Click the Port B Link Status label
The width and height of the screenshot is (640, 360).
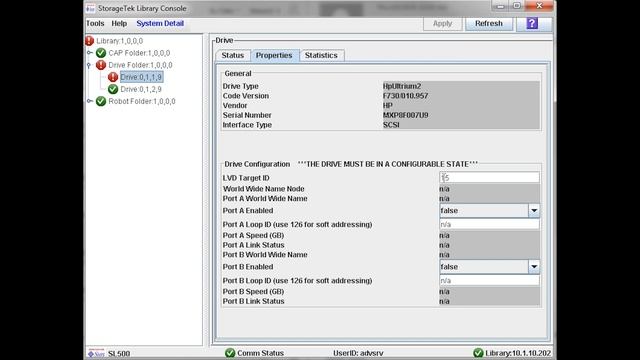pos(253,301)
